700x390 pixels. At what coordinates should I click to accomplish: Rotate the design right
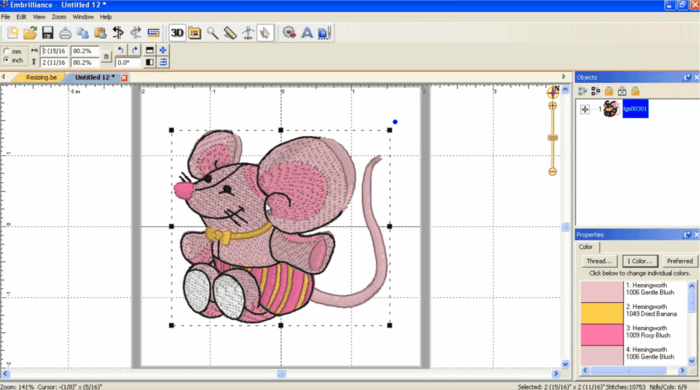(134, 50)
